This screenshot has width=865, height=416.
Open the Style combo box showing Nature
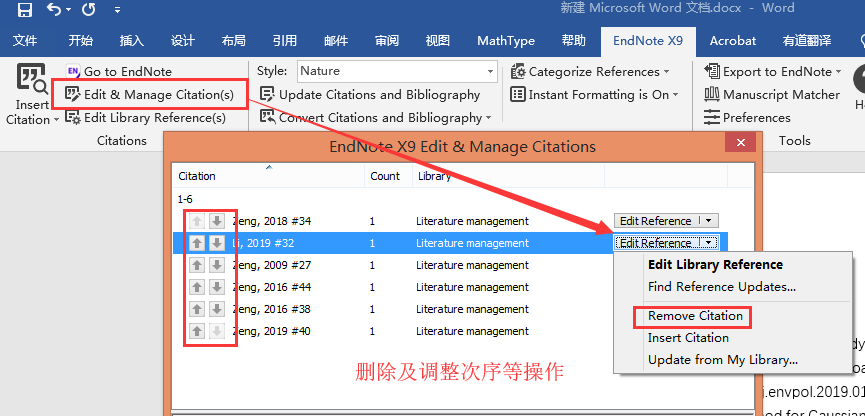pos(397,71)
